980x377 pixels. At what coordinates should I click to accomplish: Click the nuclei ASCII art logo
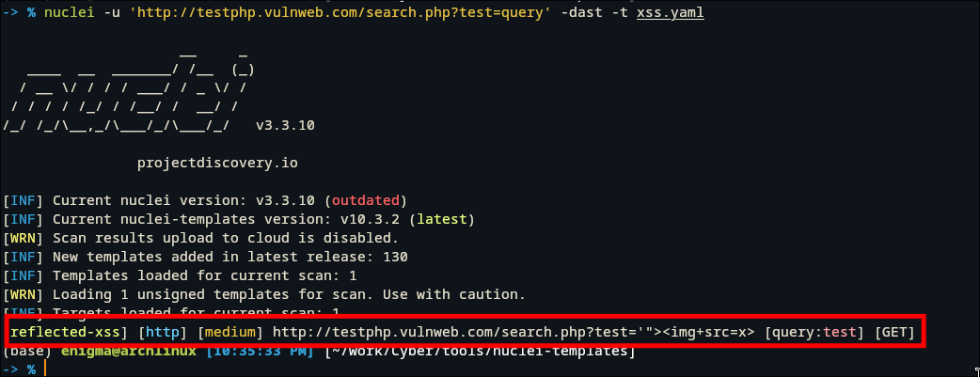125,91
